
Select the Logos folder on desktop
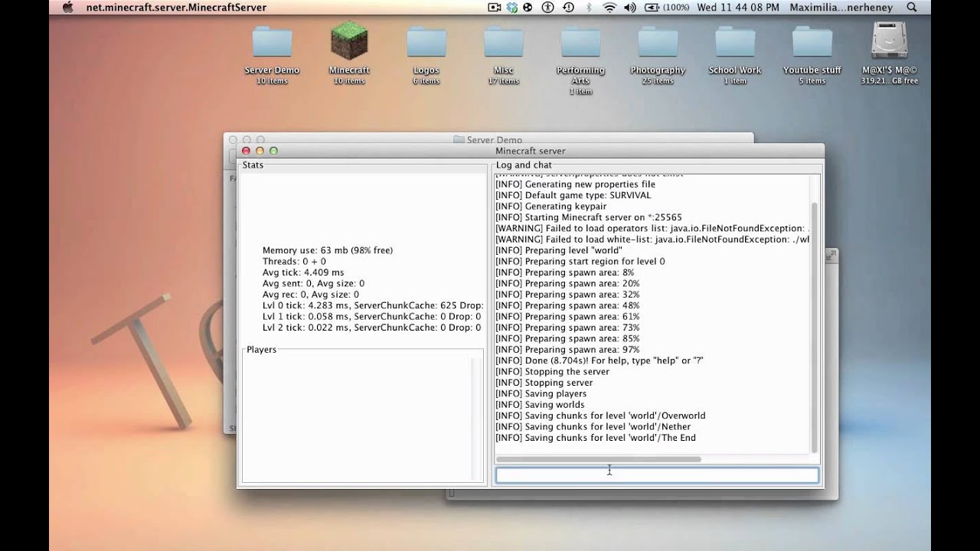(x=426, y=42)
